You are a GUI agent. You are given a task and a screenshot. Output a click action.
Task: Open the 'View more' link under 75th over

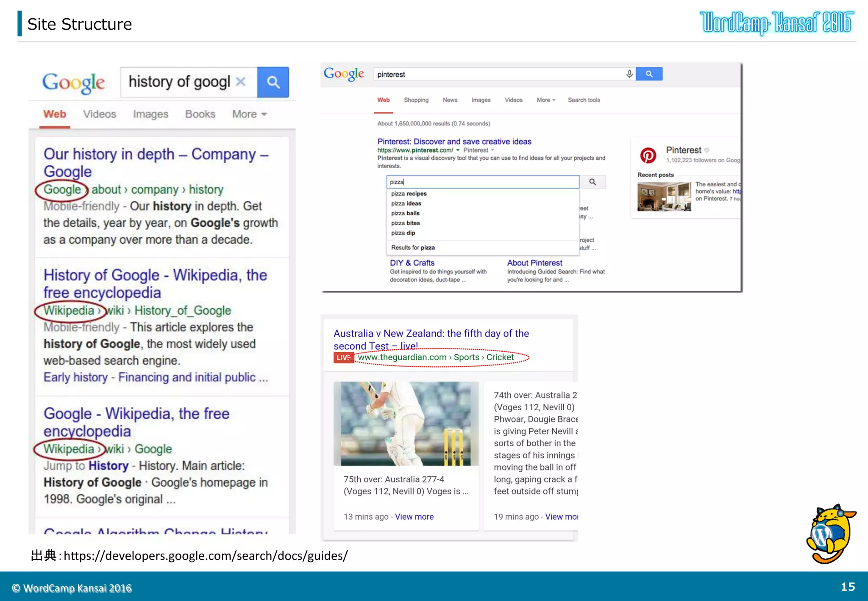click(414, 517)
